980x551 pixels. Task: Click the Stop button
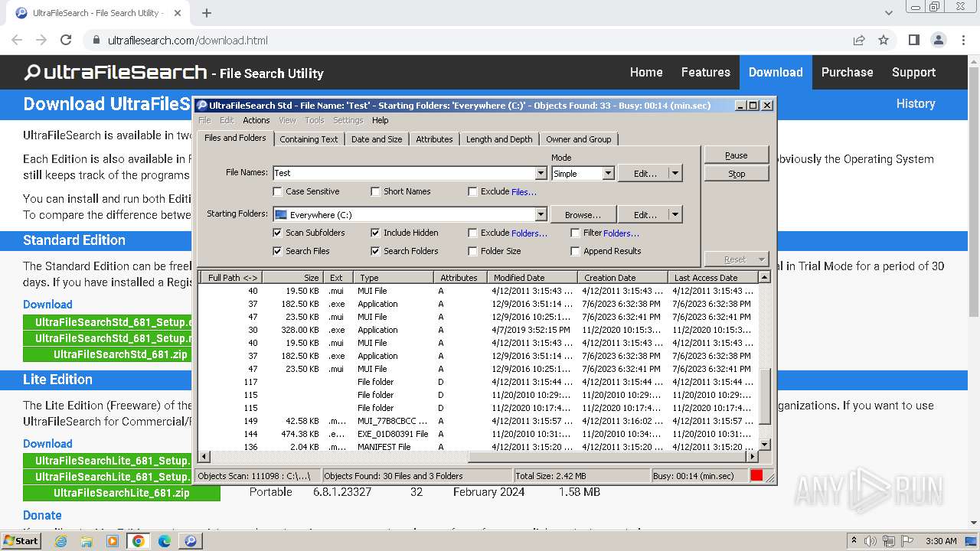pyautogui.click(x=737, y=174)
